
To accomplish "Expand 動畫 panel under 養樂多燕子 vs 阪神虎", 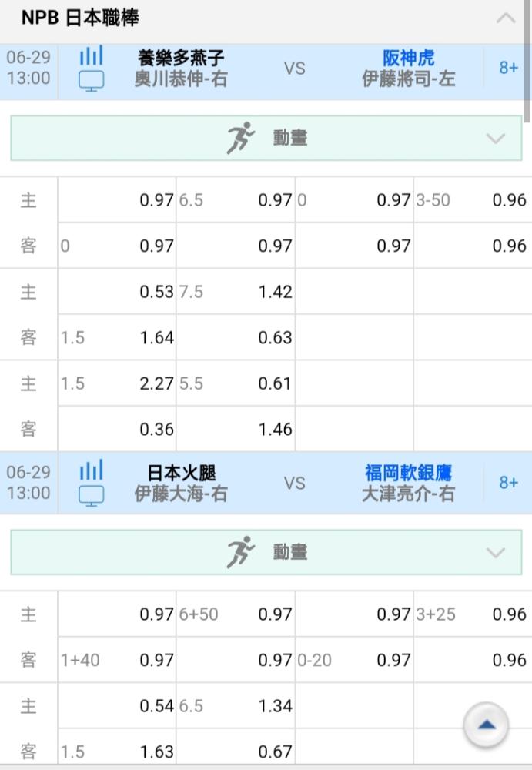I will point(266,138).
